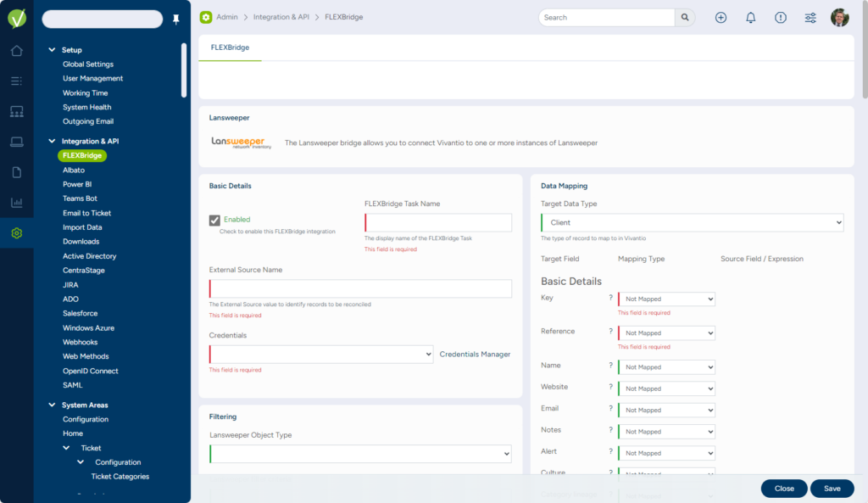868x503 pixels.
Task: Open the bar chart reports icon
Action: (16, 203)
